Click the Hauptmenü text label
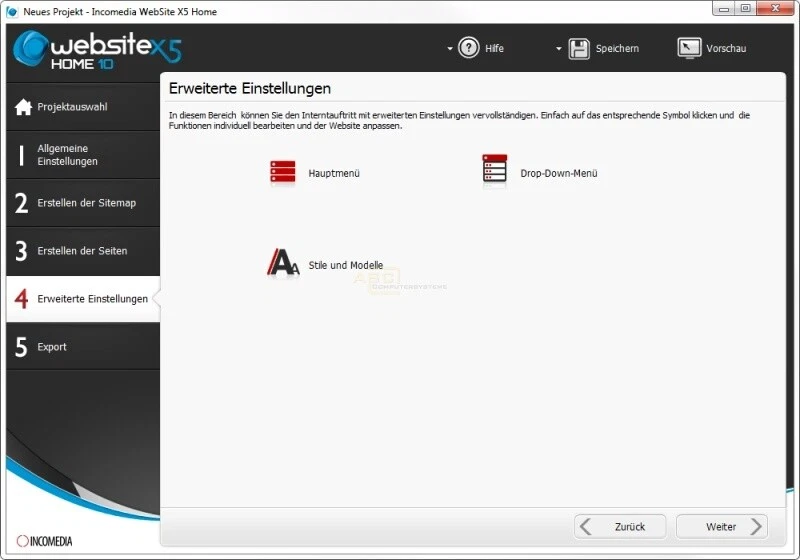Viewport: 800px width, 560px height. click(x=334, y=173)
